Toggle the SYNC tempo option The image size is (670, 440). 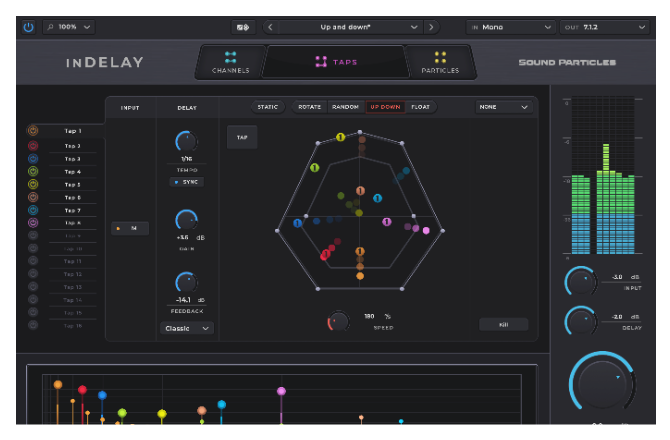pos(186,182)
